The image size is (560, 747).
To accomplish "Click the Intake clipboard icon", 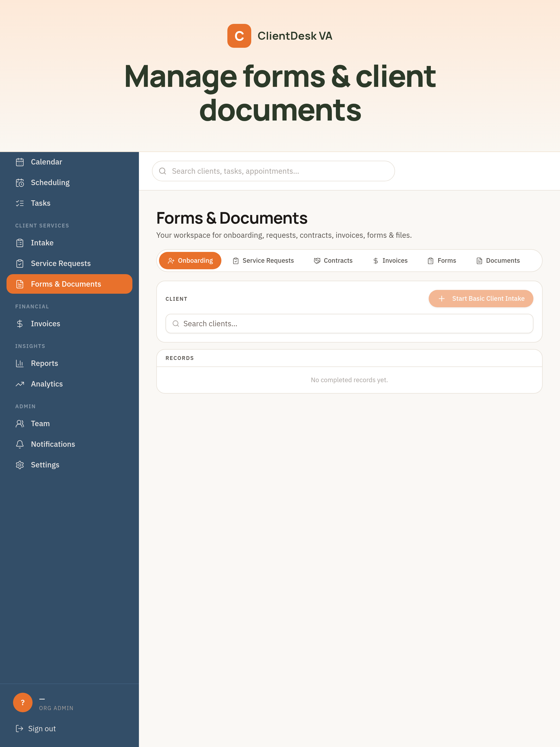I will pyautogui.click(x=20, y=243).
